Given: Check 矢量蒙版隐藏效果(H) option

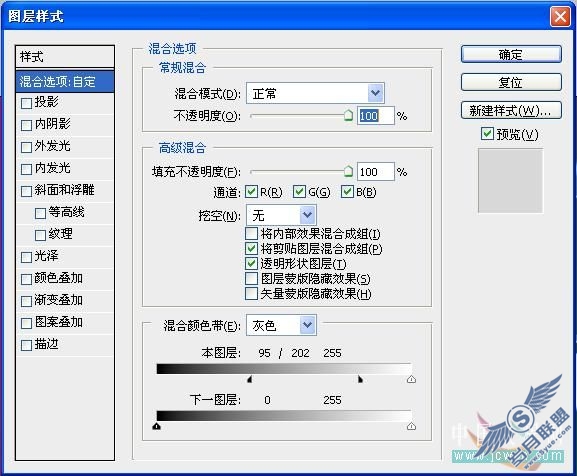Looking at the screenshot, I should point(251,294).
